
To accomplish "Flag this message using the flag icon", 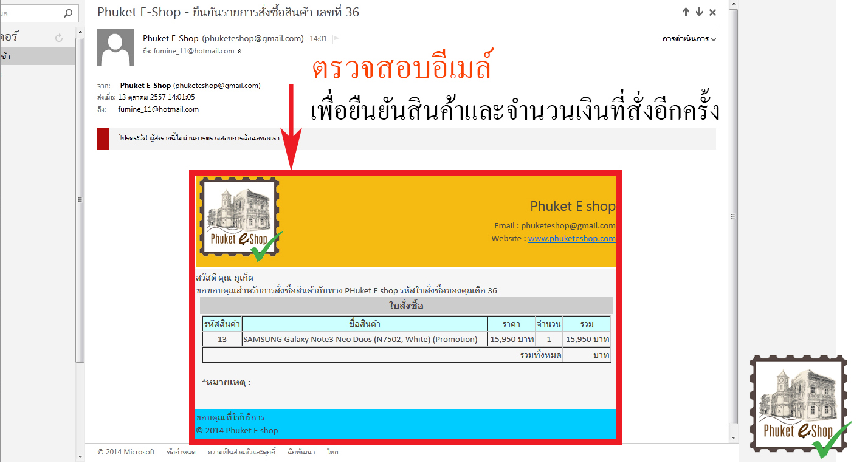I will tap(336, 39).
